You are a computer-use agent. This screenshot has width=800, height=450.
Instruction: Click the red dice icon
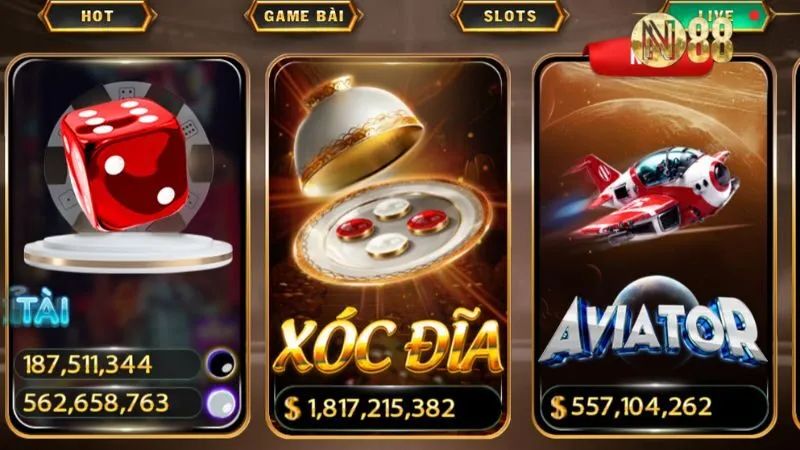coord(124,163)
